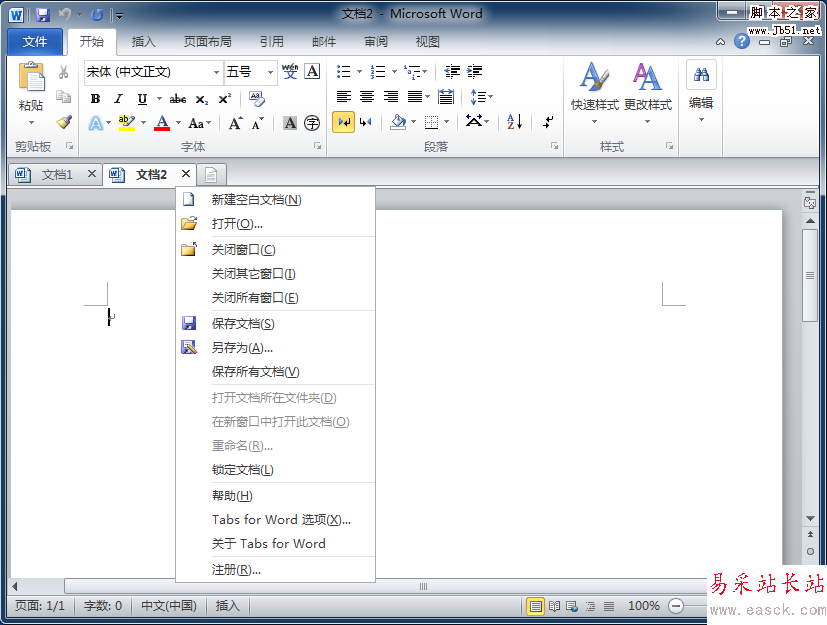This screenshot has width=827, height=625.
Task: Click the new tab button beside 文档2
Action: click(211, 175)
